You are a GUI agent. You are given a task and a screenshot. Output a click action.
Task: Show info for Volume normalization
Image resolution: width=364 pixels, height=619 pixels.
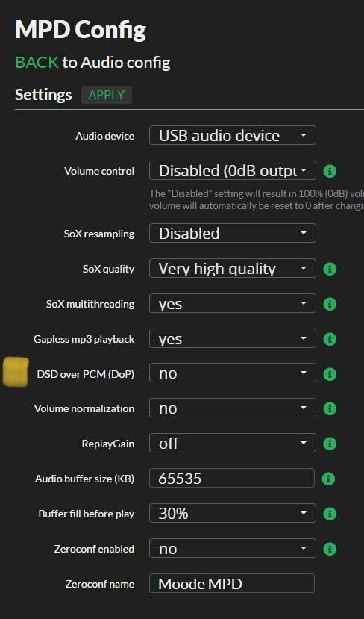[330, 408]
